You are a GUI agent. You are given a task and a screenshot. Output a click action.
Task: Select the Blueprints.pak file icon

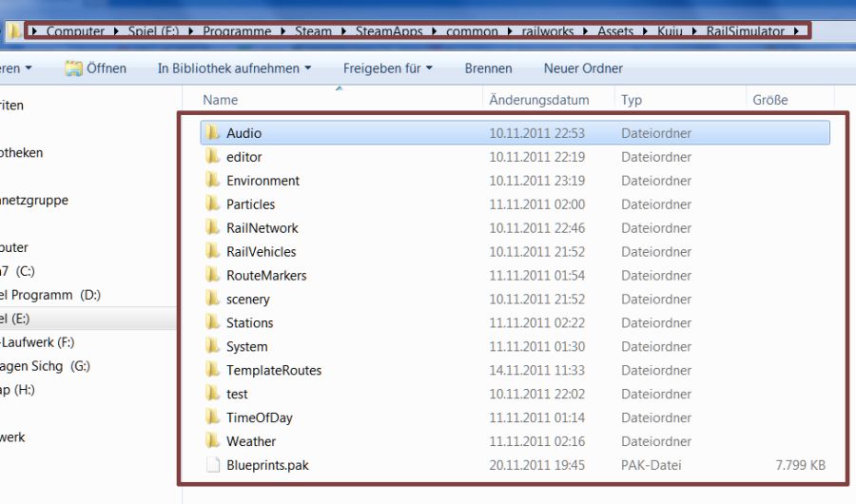click(213, 465)
